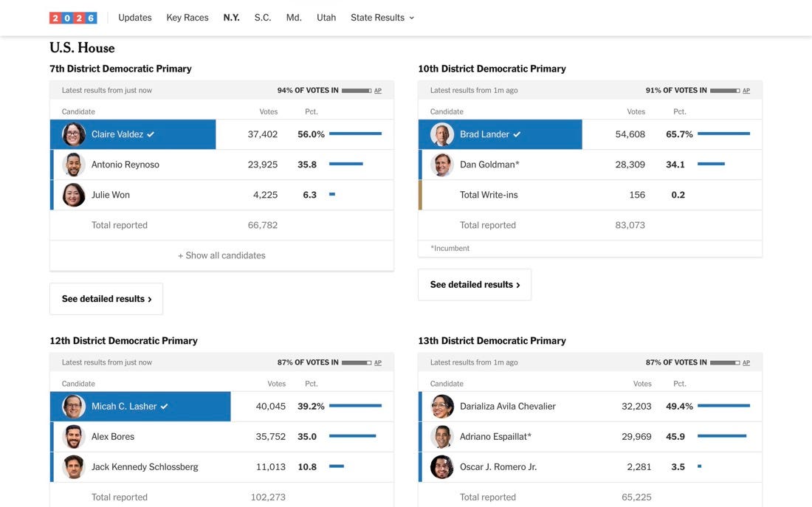Open detailed results for 10th District
812x507 pixels.
(475, 284)
